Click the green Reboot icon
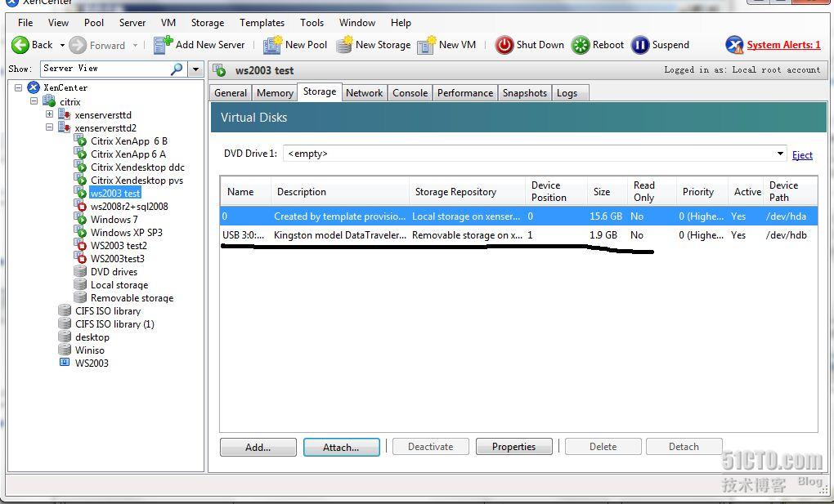Image resolution: width=834 pixels, height=504 pixels. tap(581, 45)
